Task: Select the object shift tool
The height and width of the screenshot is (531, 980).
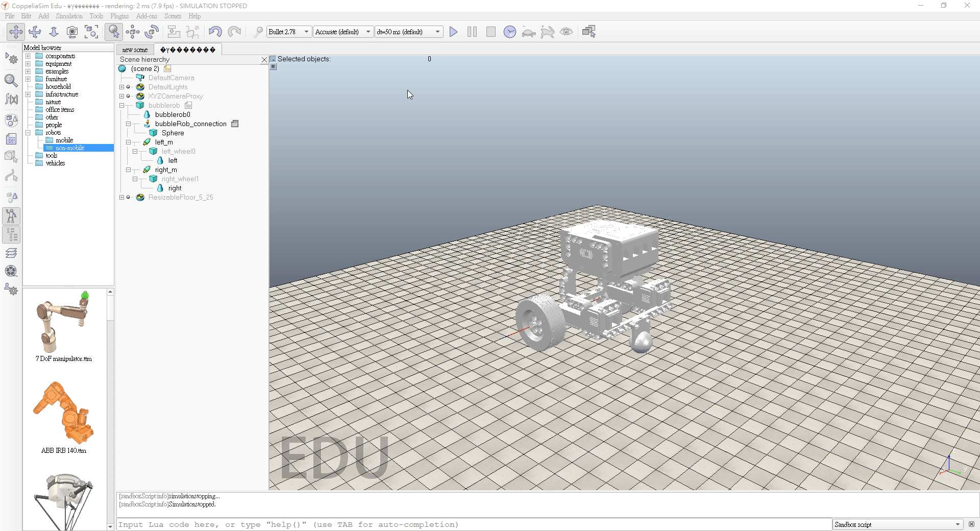Action: (x=132, y=32)
